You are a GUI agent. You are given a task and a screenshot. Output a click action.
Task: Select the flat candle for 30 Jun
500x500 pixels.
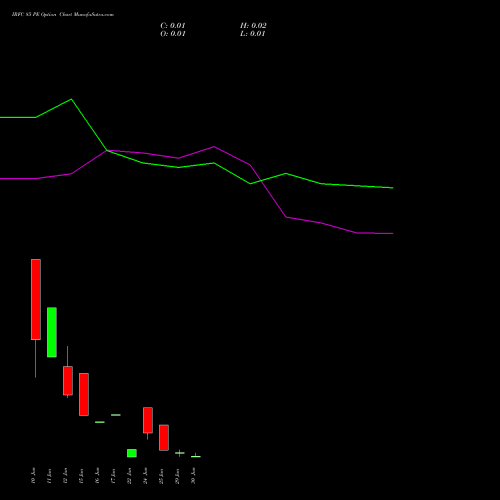pyautogui.click(x=196, y=456)
